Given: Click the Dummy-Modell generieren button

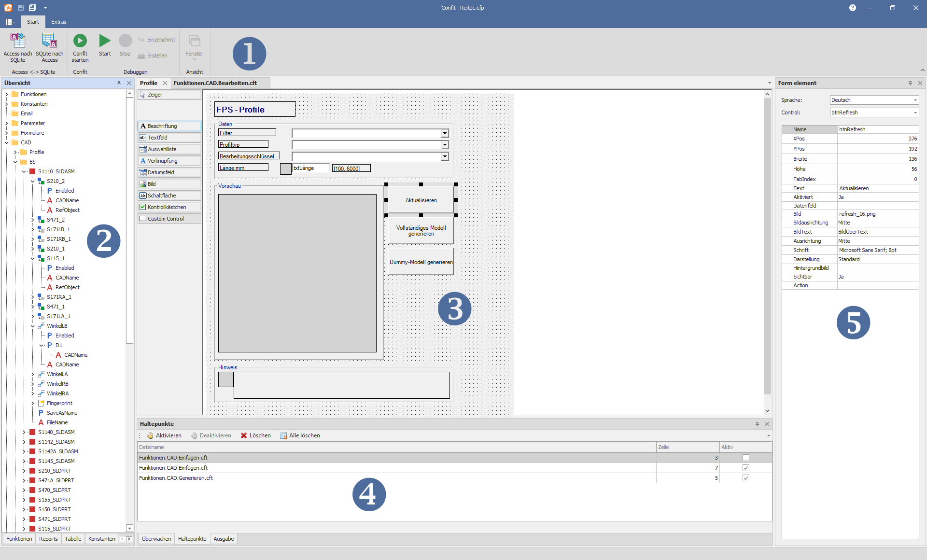Looking at the screenshot, I should (x=421, y=262).
